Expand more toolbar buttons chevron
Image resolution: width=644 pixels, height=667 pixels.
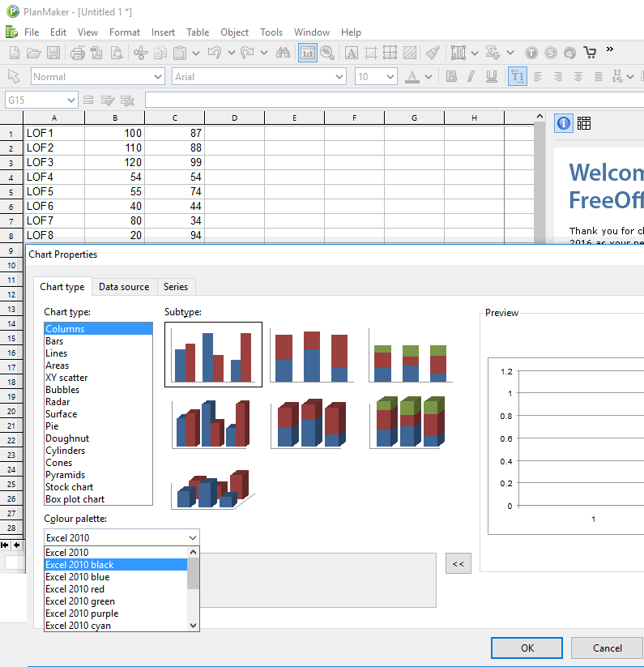[x=610, y=49]
